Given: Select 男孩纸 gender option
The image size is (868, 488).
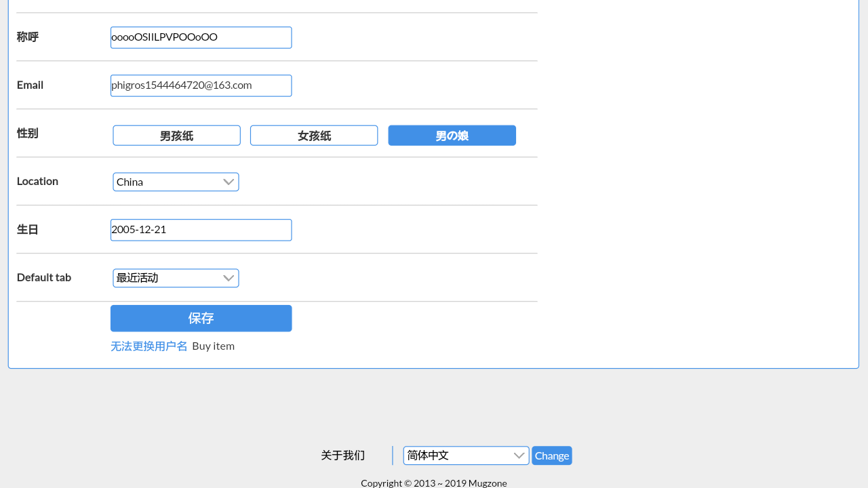Looking at the screenshot, I should [x=176, y=136].
